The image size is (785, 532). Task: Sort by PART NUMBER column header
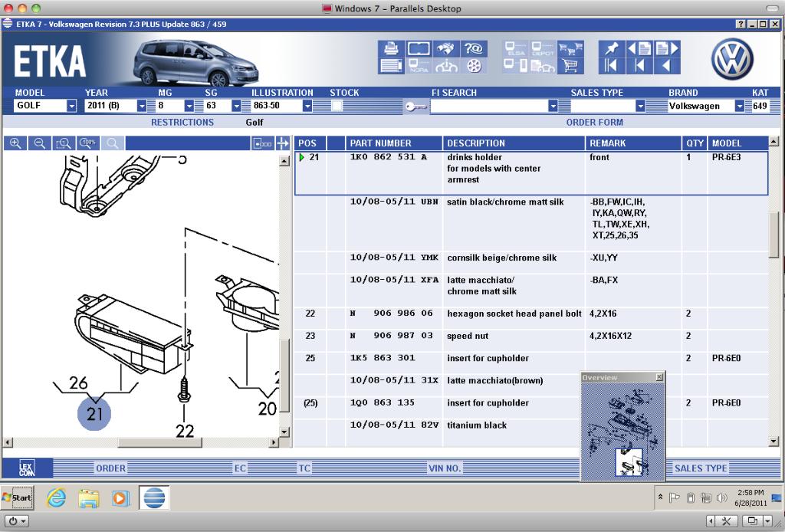click(393, 143)
